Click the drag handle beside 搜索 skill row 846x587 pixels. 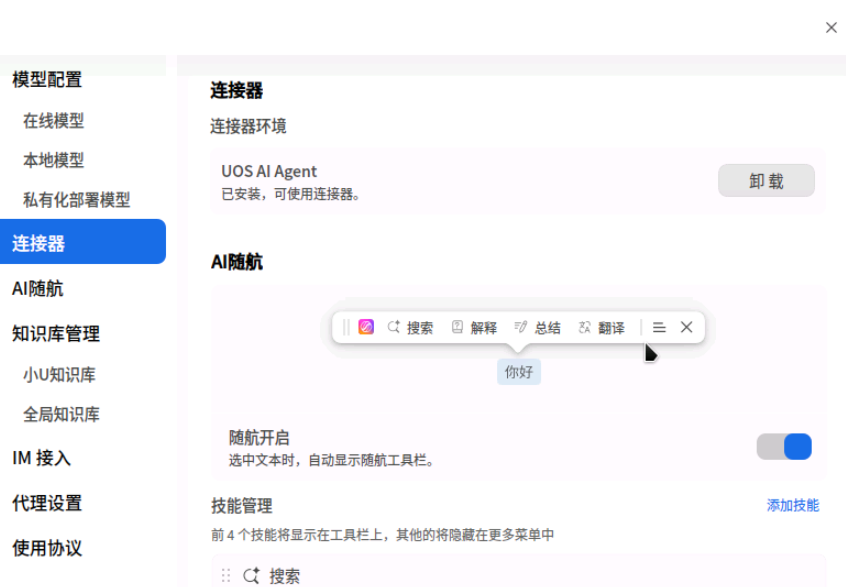coord(226,576)
